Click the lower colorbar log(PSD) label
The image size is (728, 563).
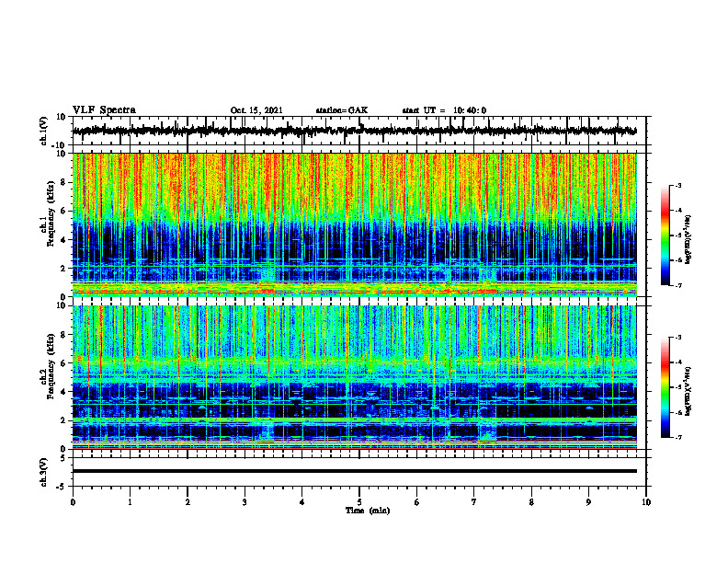688,391
